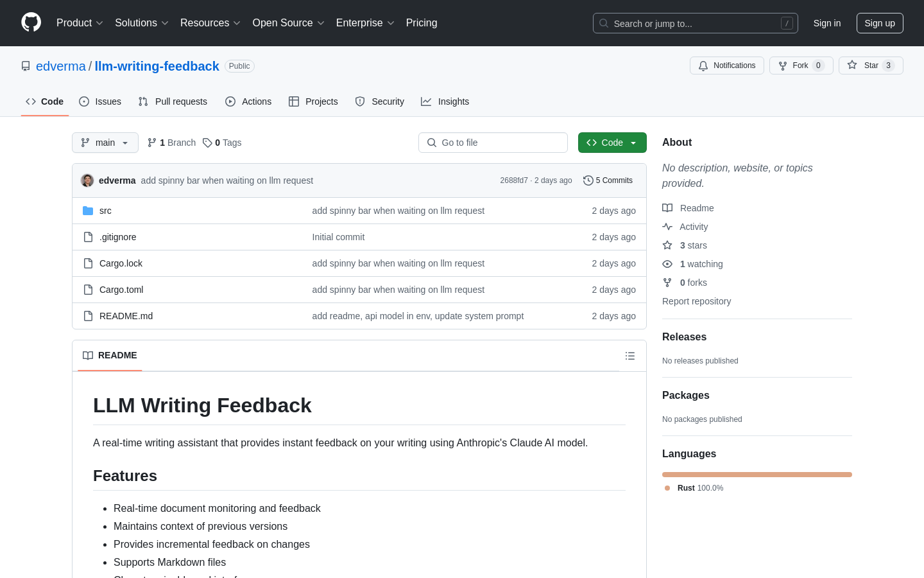924x578 pixels.
Task: Click the star icon on the Star button
Action: [852, 65]
